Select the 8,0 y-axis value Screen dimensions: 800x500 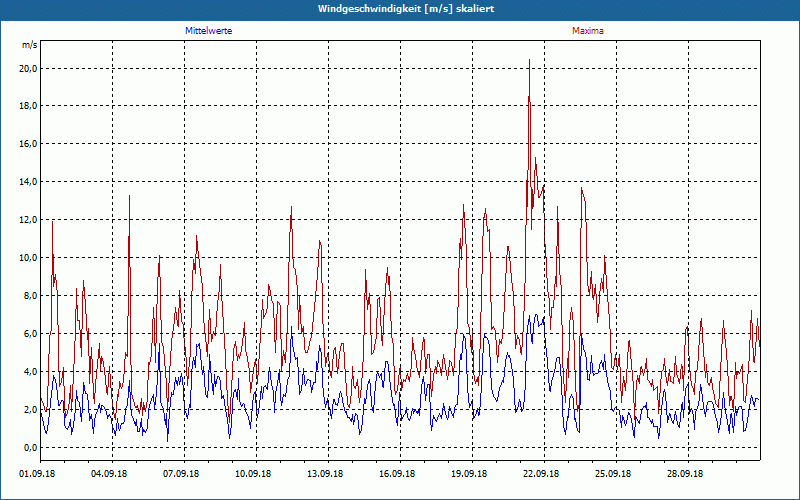pos(30,296)
